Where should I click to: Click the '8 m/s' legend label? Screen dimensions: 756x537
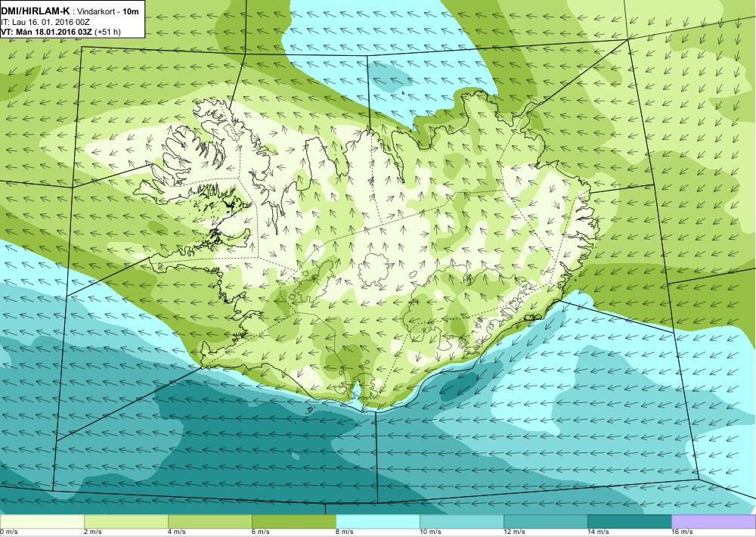pos(345,532)
